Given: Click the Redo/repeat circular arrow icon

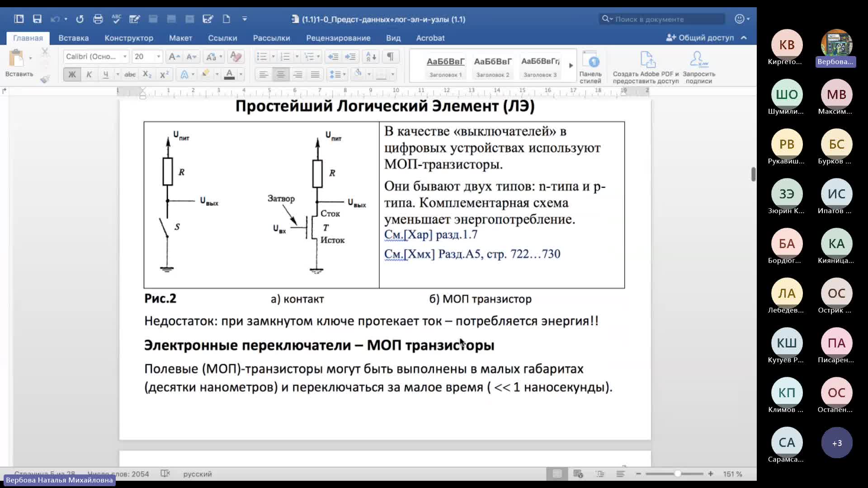Looking at the screenshot, I should pyautogui.click(x=80, y=19).
